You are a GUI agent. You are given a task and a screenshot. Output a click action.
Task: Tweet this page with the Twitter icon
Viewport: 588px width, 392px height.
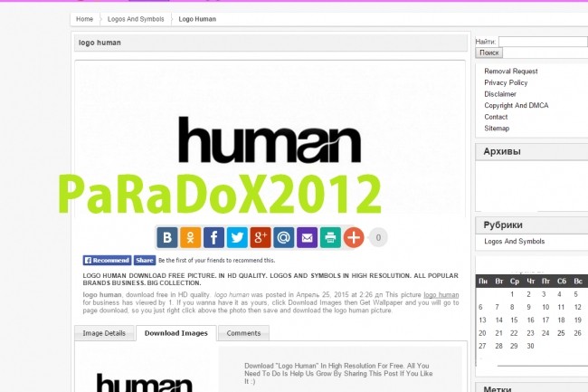tap(237, 237)
